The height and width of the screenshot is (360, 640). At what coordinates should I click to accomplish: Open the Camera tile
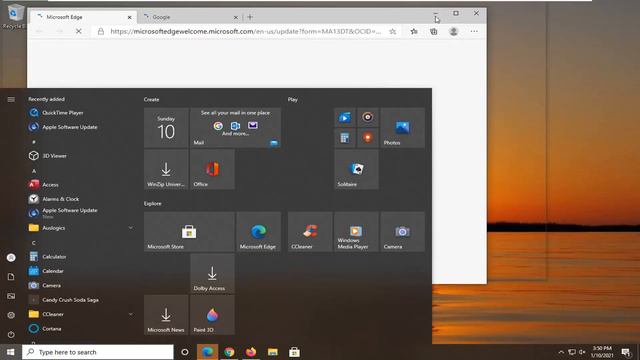coord(402,231)
